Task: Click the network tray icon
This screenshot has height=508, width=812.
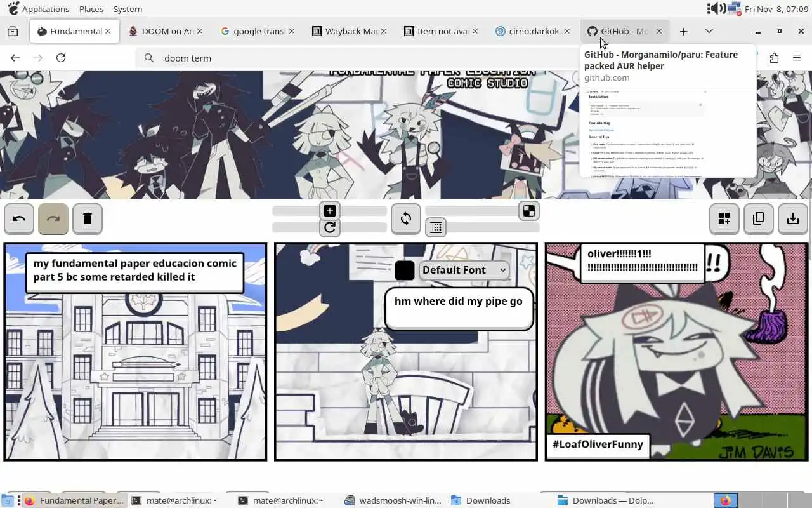Action: tap(735, 9)
